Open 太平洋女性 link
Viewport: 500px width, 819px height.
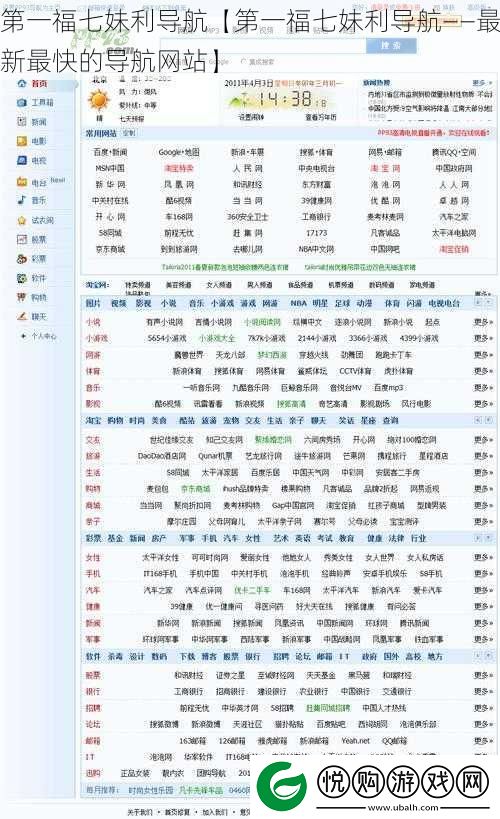pyautogui.click(x=160, y=558)
